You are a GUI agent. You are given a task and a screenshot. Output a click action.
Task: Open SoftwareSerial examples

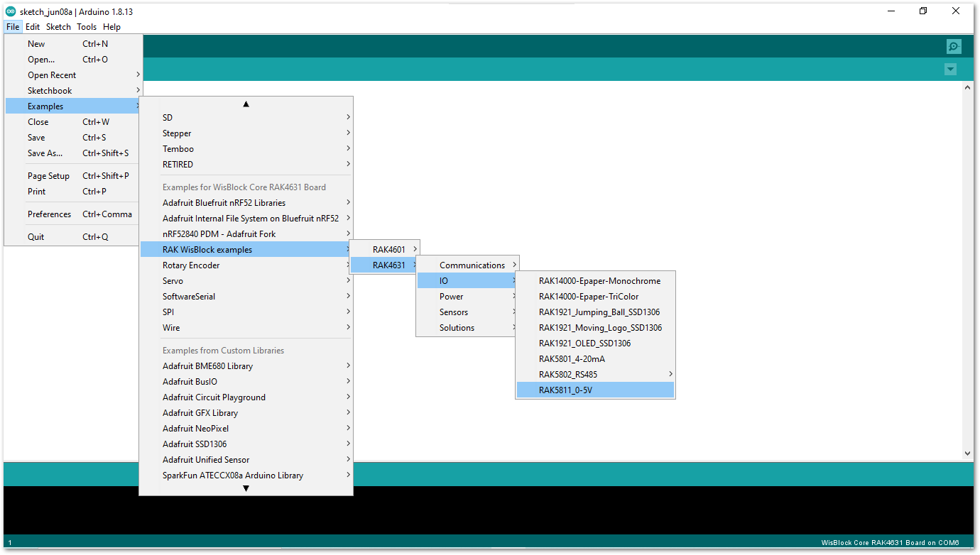coord(246,297)
